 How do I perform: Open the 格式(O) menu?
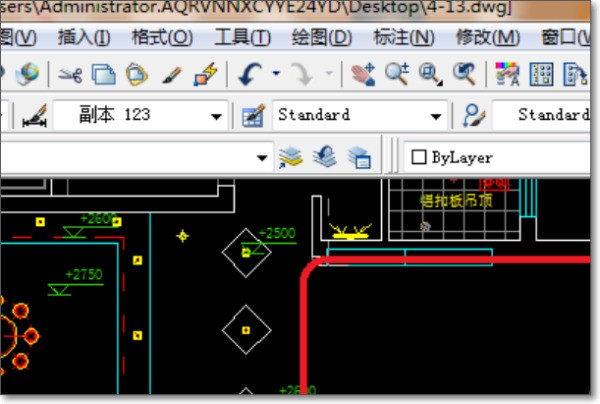pyautogui.click(x=162, y=37)
